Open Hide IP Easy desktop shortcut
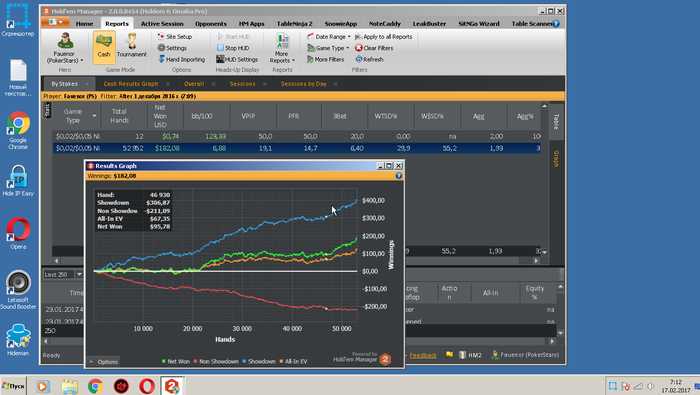Viewport: 700px width, 395px height. point(18,181)
